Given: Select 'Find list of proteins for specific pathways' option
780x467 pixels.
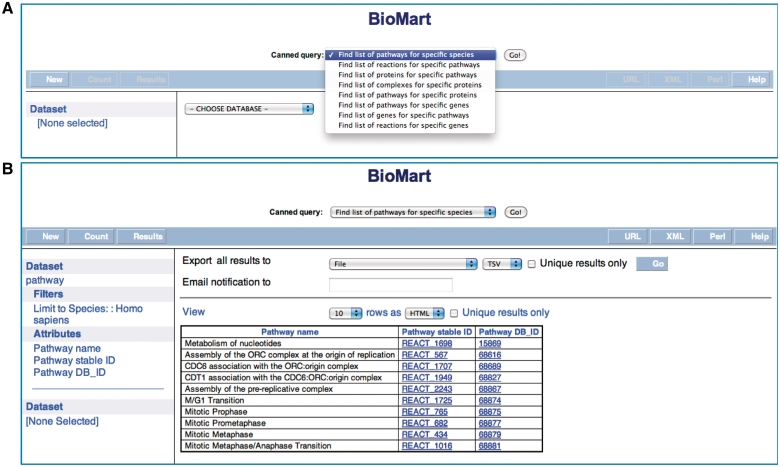Looking at the screenshot, I should coord(407,75).
